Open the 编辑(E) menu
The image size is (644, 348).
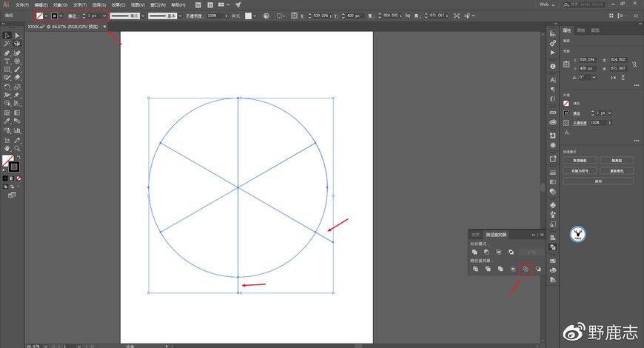(41, 5)
